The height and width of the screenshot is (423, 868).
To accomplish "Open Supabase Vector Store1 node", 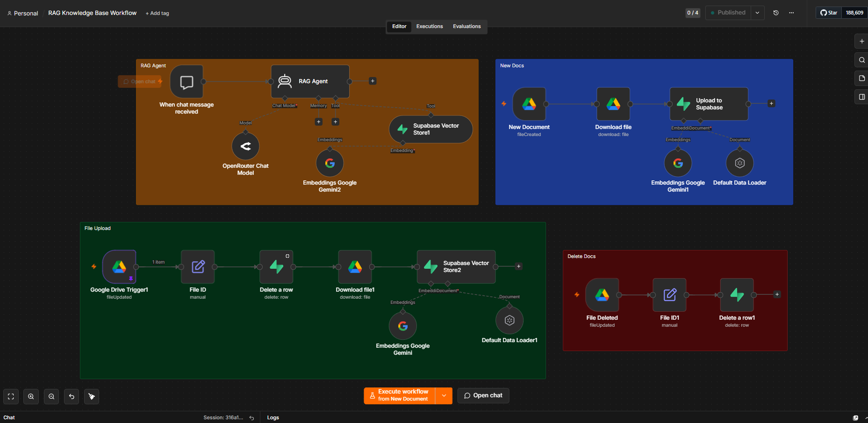I will point(430,129).
